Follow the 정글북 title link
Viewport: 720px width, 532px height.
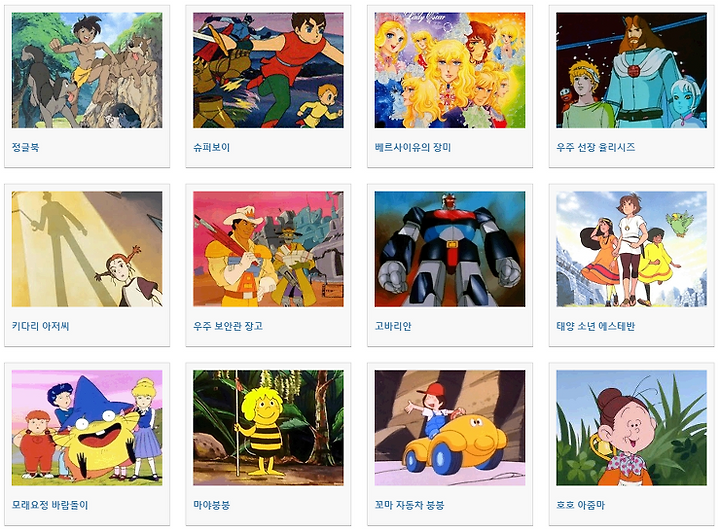25,147
